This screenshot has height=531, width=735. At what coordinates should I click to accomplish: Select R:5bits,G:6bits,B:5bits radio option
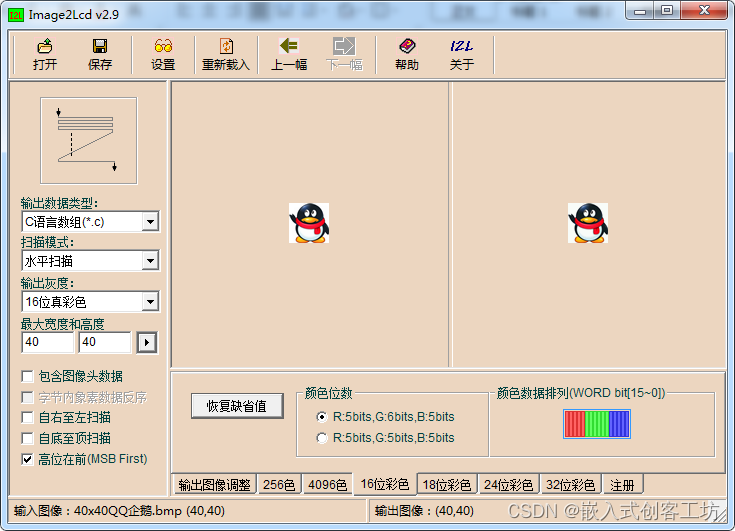322,417
